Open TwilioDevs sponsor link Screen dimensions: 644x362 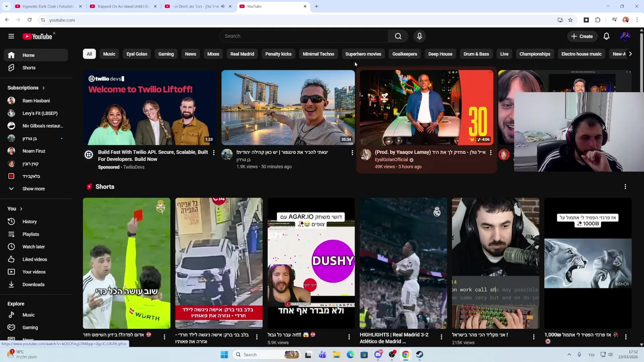pyautogui.click(x=134, y=167)
